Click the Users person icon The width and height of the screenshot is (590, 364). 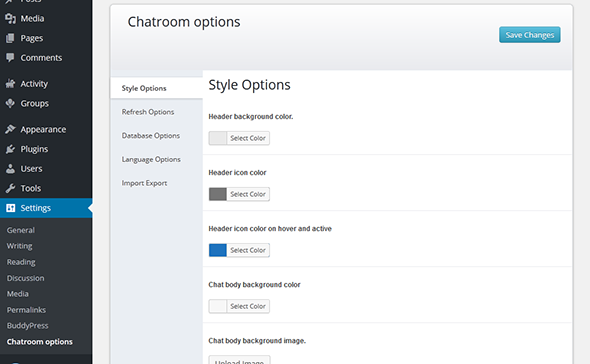coord(11,169)
